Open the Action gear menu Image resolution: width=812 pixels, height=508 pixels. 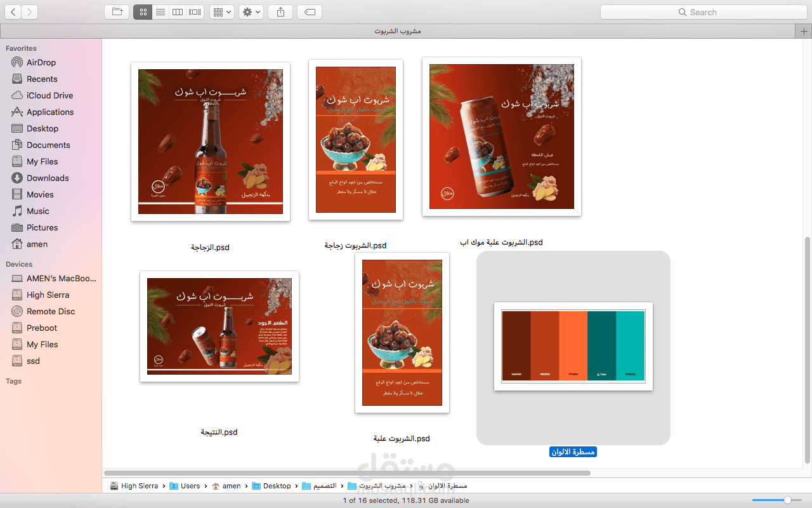coord(251,12)
